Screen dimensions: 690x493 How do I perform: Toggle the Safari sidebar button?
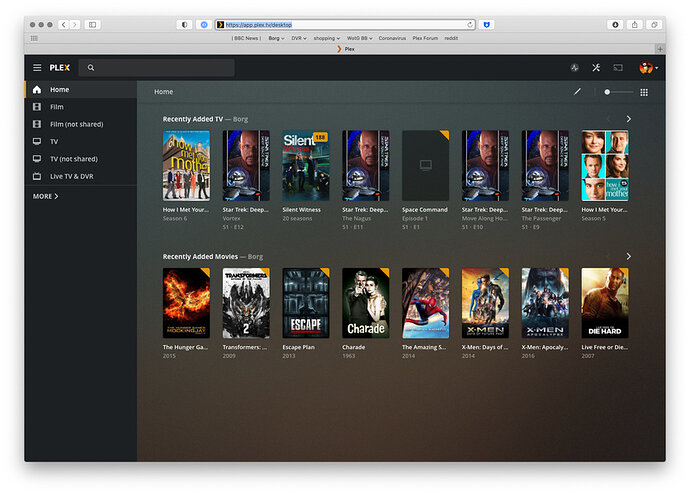[92, 25]
